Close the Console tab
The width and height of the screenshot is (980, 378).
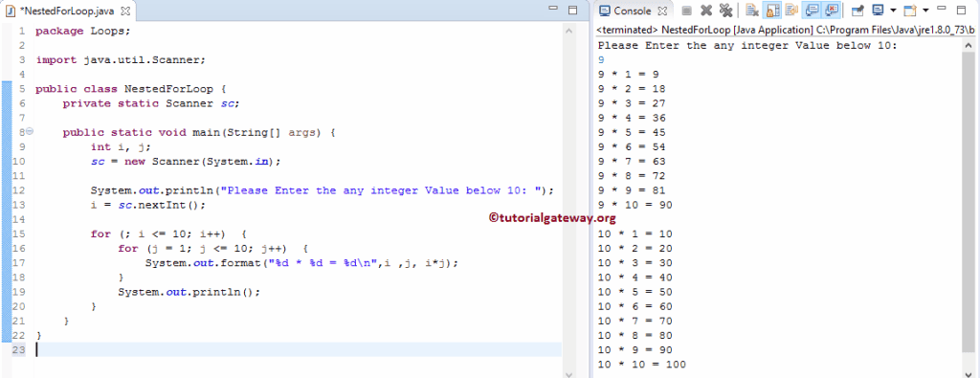(663, 11)
